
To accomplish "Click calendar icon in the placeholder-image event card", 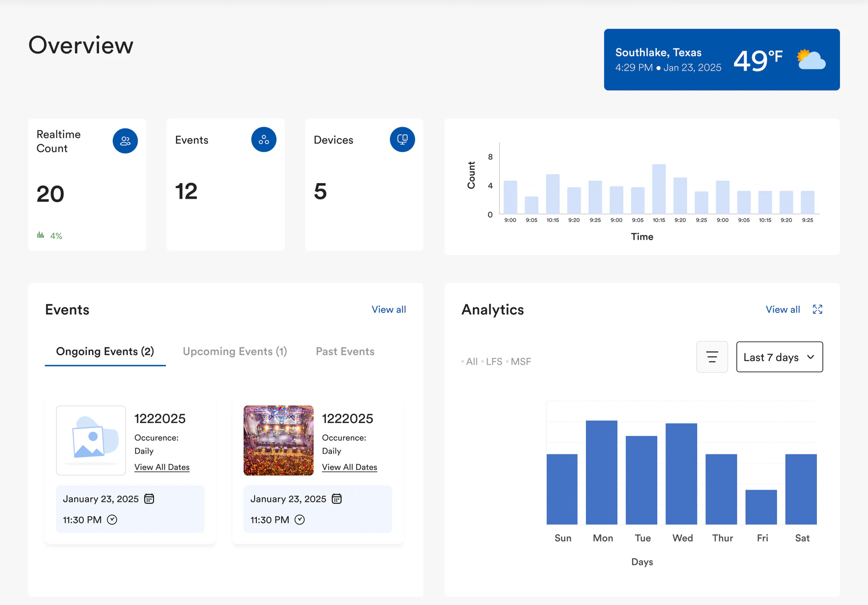I will [x=149, y=499].
